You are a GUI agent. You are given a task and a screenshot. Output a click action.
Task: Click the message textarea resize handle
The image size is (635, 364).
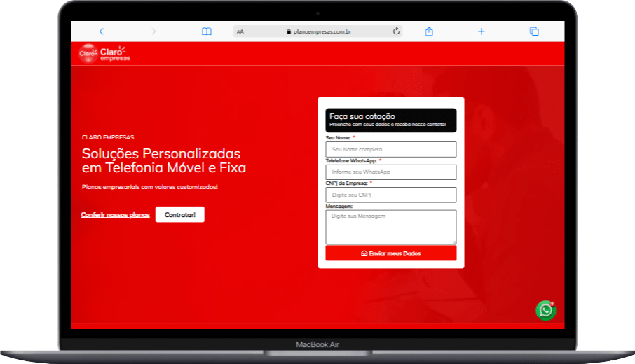click(x=453, y=241)
